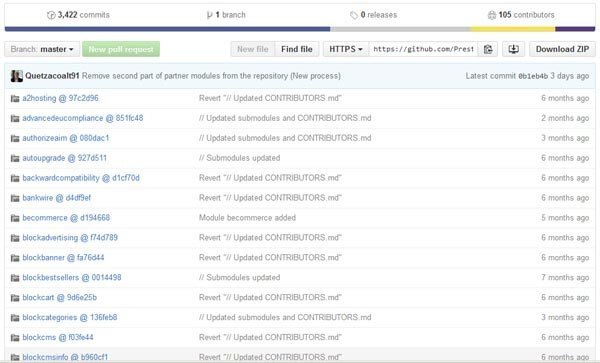
Task: Open blockcms @ f03fe44 submodule
Action: click(x=58, y=337)
